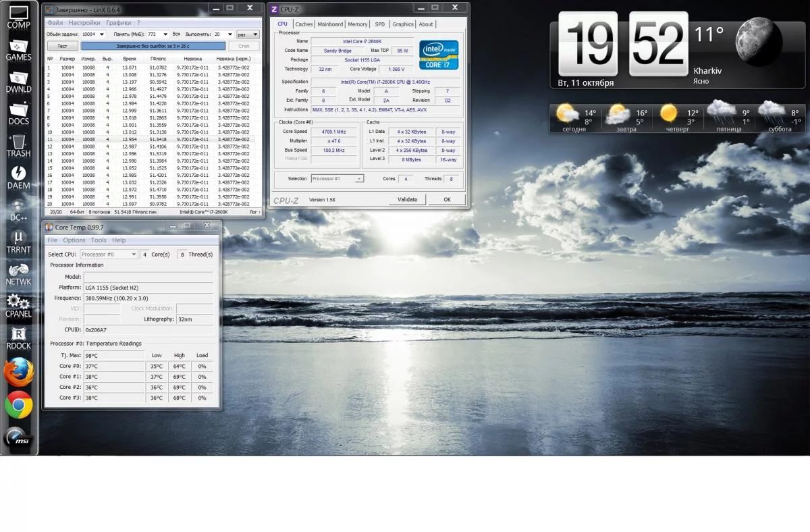Expand the Select CPU dropdown in Core Temp
This screenshot has height=532, width=810.
pyautogui.click(x=134, y=255)
